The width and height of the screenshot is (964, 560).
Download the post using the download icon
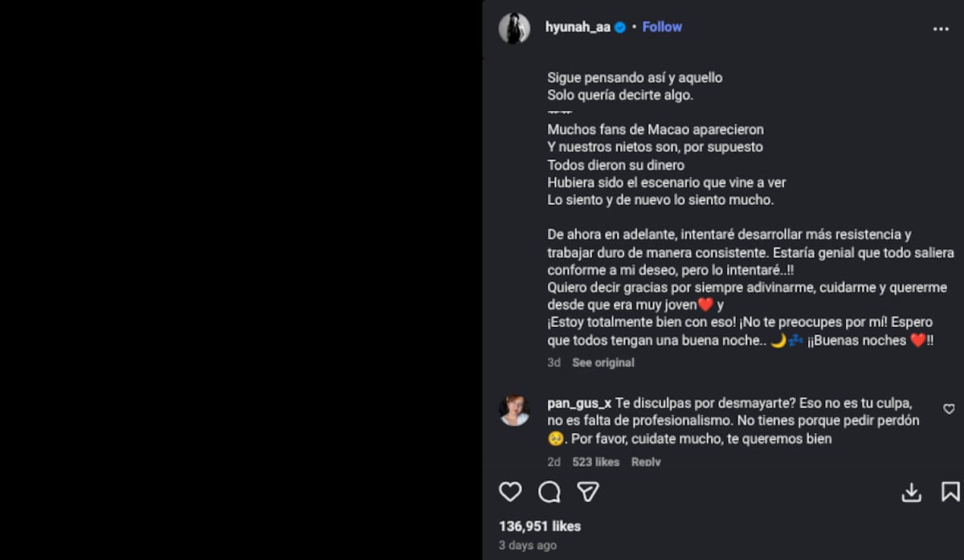click(x=912, y=491)
